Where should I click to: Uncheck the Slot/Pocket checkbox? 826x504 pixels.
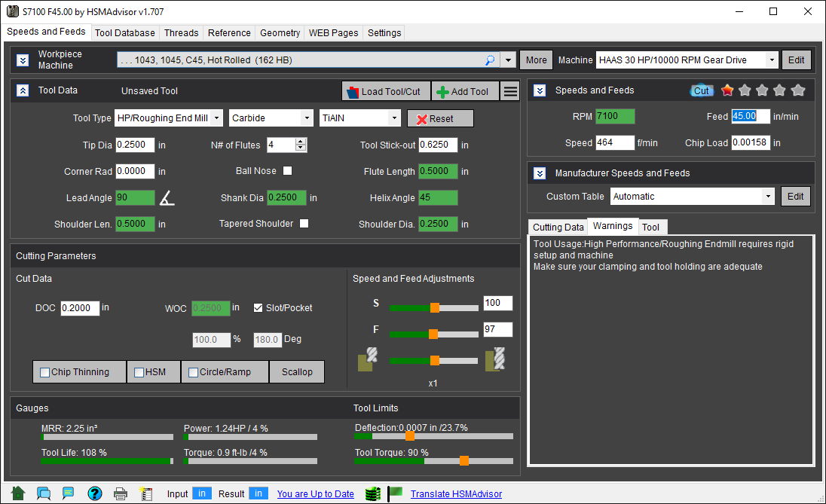(x=259, y=307)
